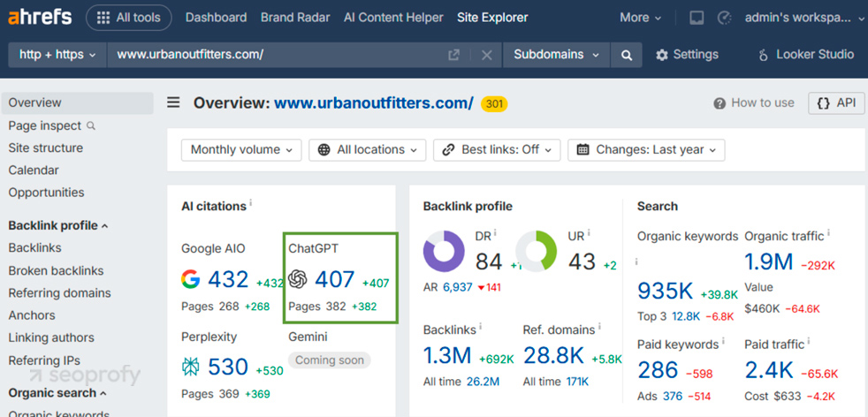868x417 pixels.
Task: Open Best links: Off dropdown
Action: (x=497, y=150)
